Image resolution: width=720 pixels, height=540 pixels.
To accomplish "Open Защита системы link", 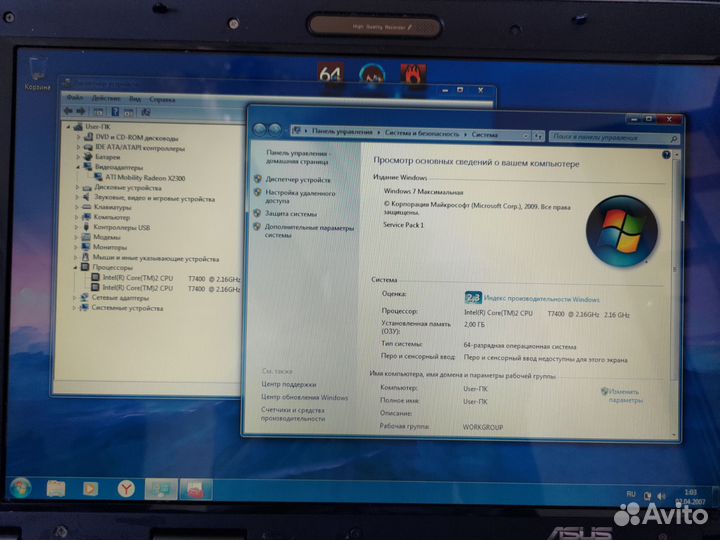I will tap(291, 214).
